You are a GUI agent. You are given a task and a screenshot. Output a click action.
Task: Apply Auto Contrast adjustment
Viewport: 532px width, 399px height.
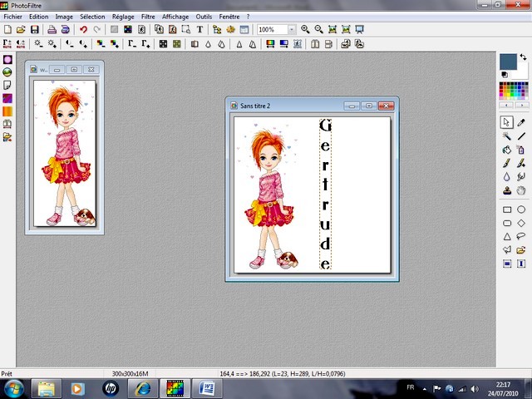tap(21, 44)
